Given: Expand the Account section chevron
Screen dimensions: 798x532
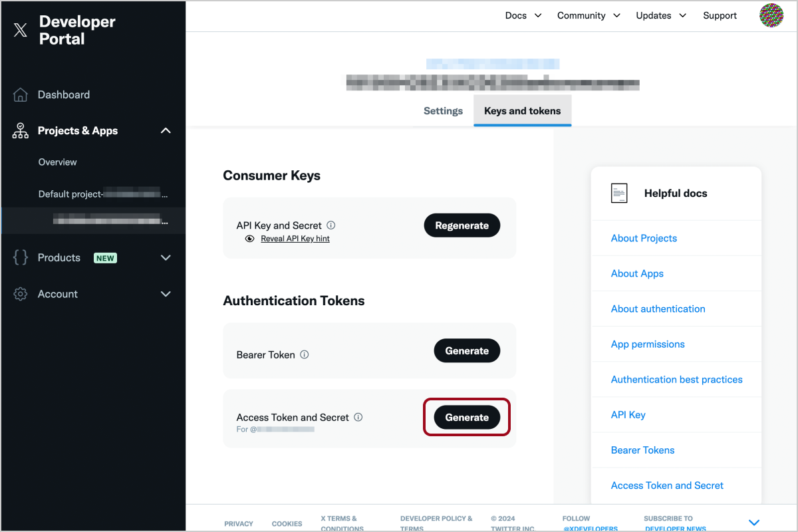Looking at the screenshot, I should 166,294.
